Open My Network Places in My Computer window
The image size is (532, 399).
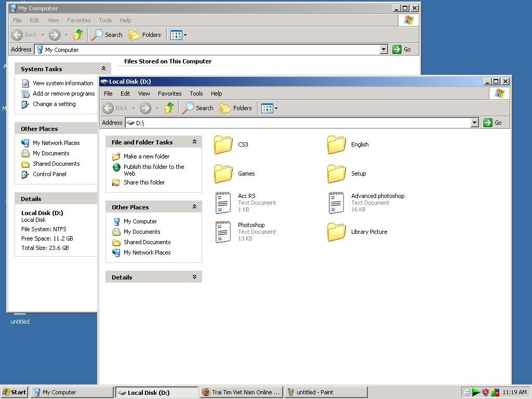coord(50,143)
